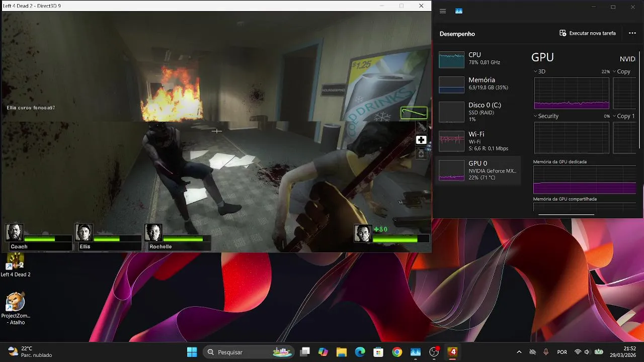Image resolution: width=644 pixels, height=362 pixels.
Task: Click the horizontal scrollbar in Task Manager
Action: click(567, 215)
